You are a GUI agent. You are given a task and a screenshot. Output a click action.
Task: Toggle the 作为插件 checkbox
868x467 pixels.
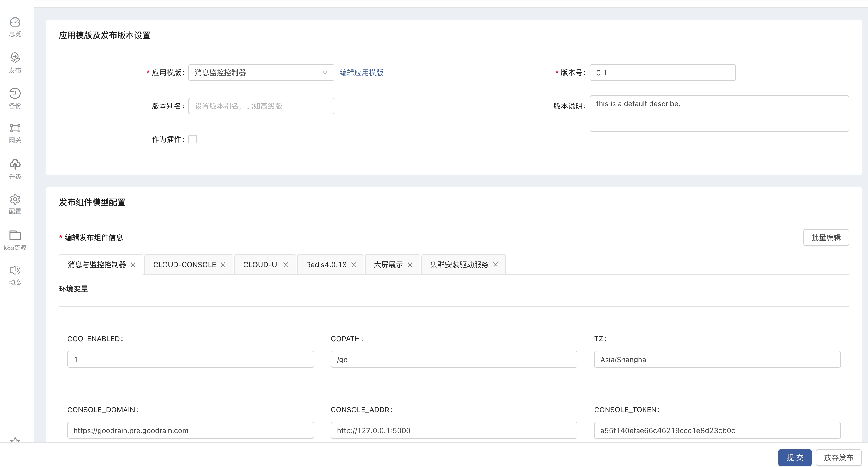(x=193, y=140)
